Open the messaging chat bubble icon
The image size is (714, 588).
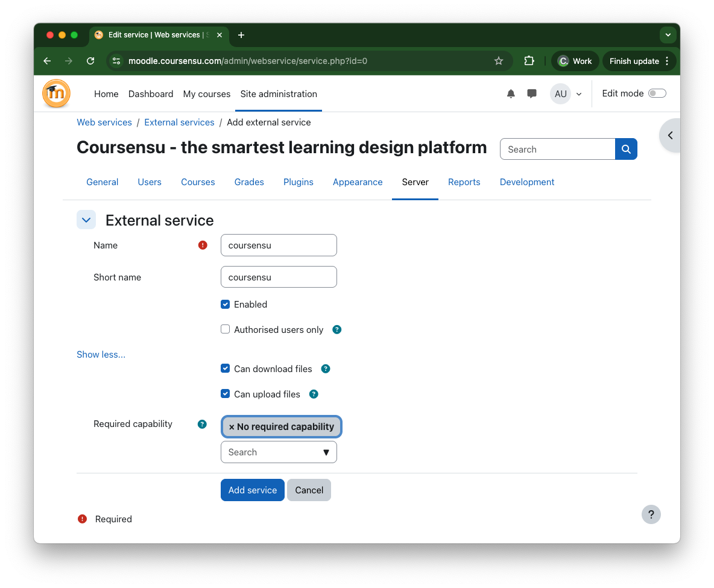point(531,94)
